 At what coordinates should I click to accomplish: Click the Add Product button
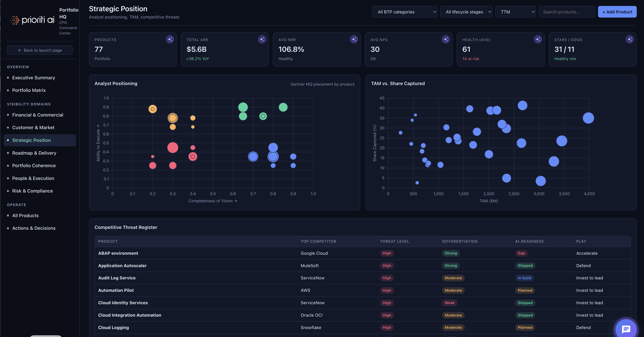point(617,12)
